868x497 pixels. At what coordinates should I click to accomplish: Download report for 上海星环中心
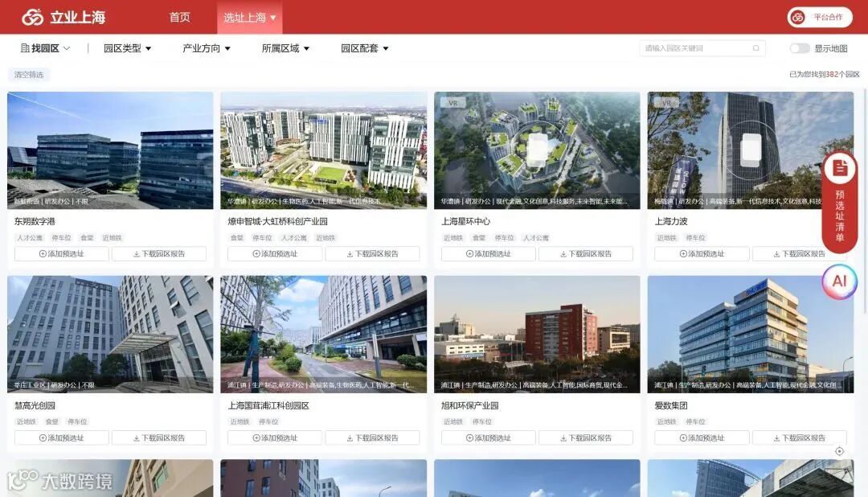586,254
